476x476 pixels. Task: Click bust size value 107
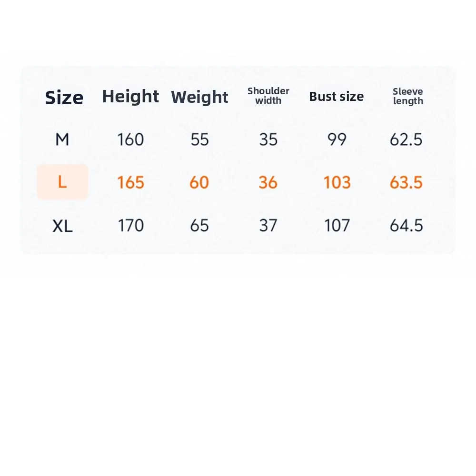click(337, 226)
